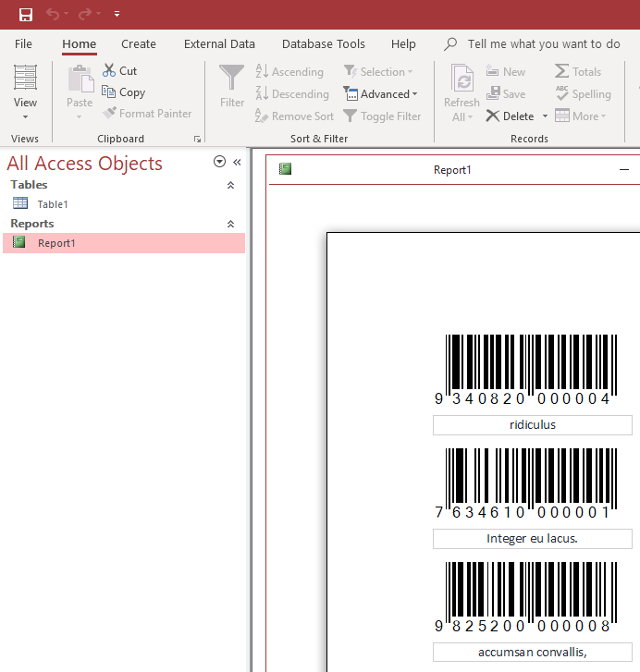Open the Help tab
Screen dimensions: 640x672
click(x=403, y=44)
